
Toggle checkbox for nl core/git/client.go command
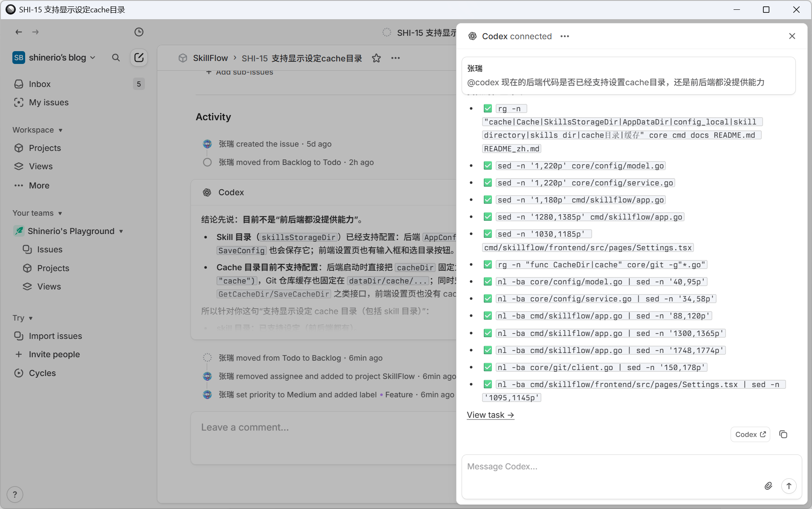[x=488, y=367]
